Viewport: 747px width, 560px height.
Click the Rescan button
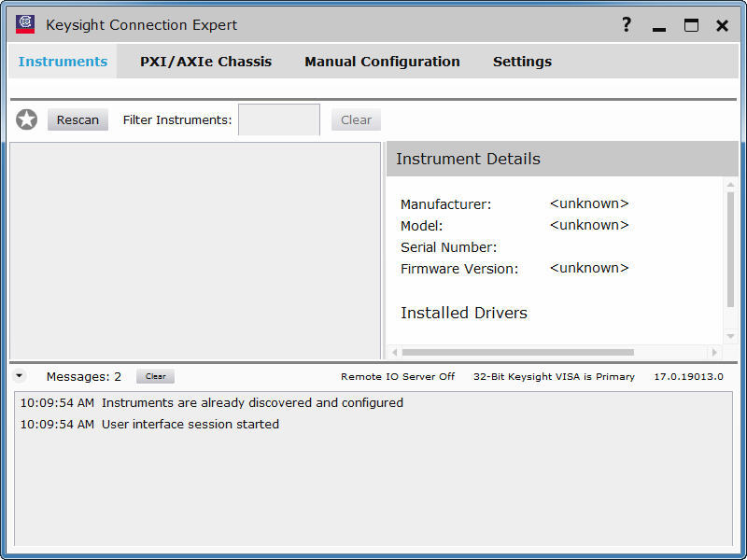[x=78, y=119]
